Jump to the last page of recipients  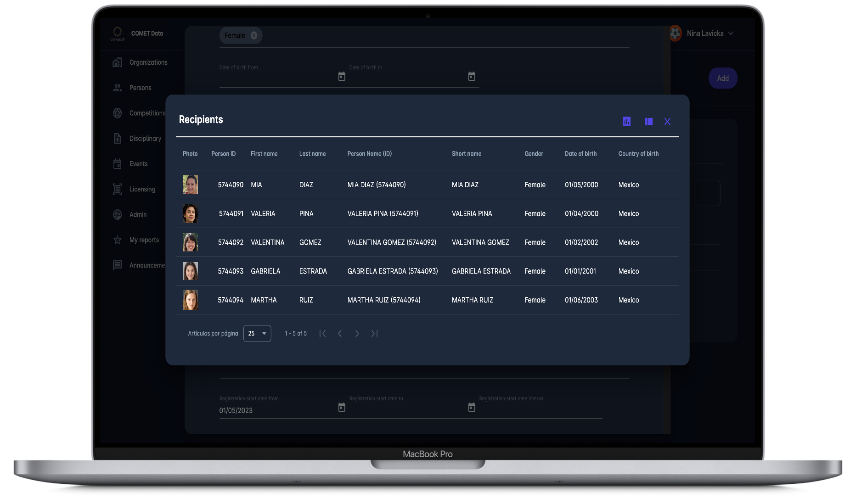[374, 334]
